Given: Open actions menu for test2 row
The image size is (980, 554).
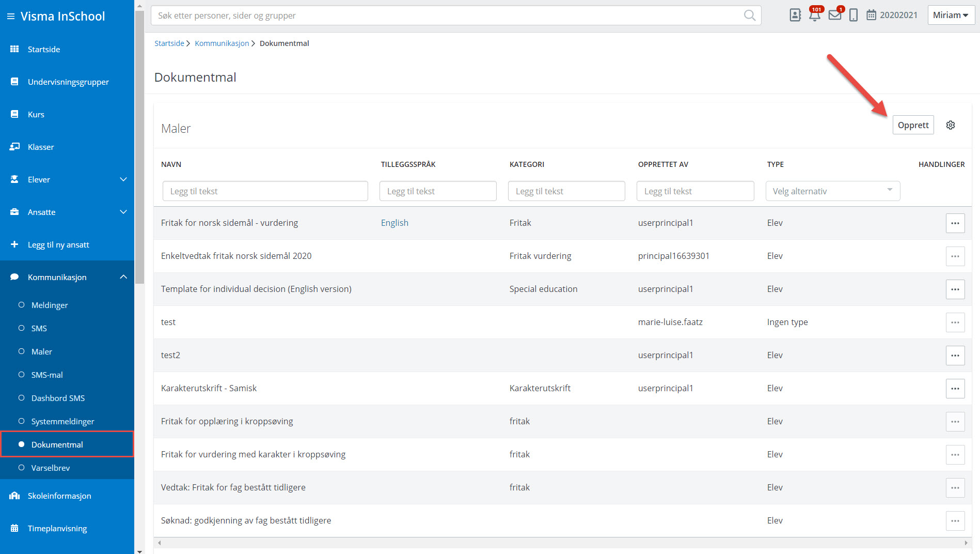Looking at the screenshot, I should tap(955, 356).
